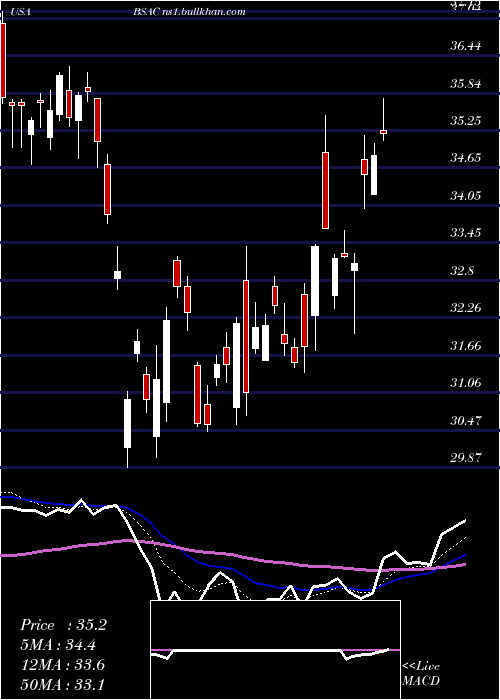The width and height of the screenshot is (500, 700).
Task: Open the MACD inset chart panel
Action: pyautogui.click(x=275, y=650)
